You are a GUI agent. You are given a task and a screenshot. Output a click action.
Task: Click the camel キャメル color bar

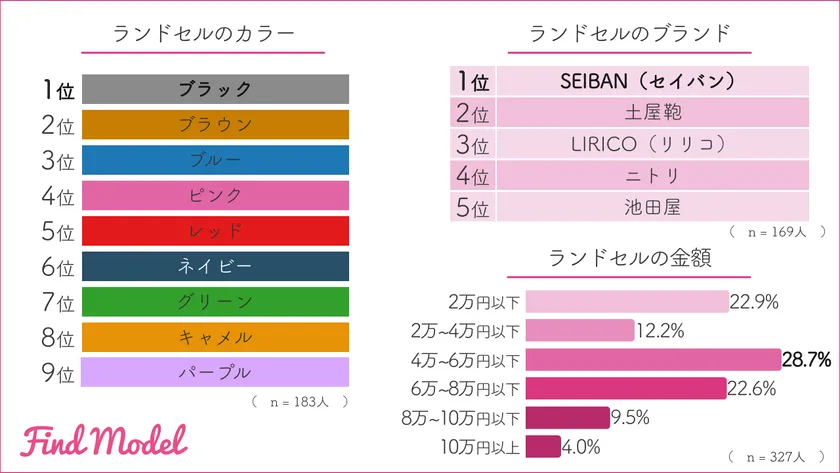tap(215, 337)
